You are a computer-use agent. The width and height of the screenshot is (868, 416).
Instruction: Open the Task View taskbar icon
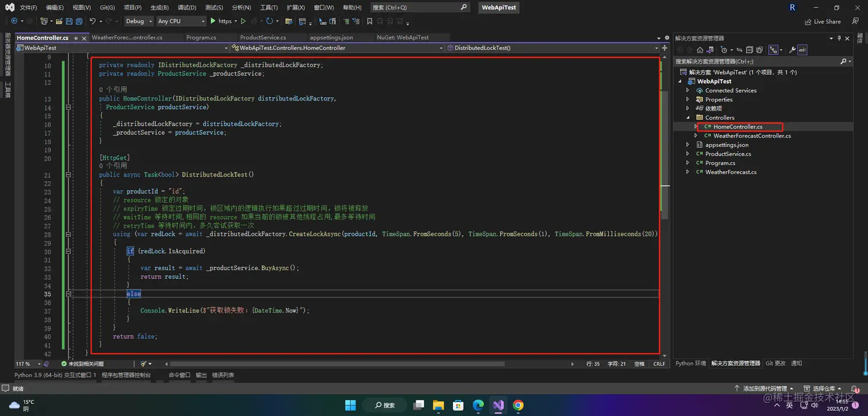tap(418, 405)
